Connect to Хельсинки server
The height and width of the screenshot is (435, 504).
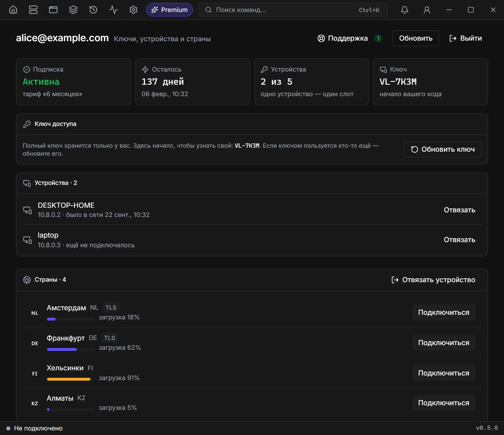point(444,373)
